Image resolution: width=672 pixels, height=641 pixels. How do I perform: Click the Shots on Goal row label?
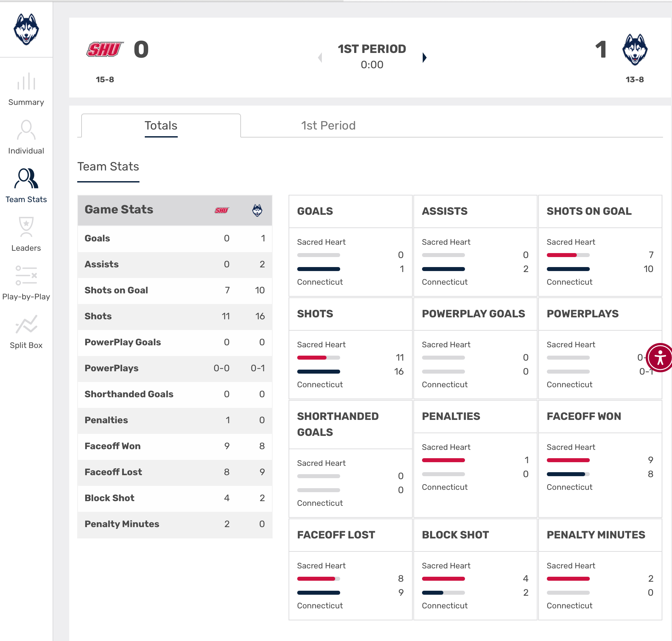point(116,290)
